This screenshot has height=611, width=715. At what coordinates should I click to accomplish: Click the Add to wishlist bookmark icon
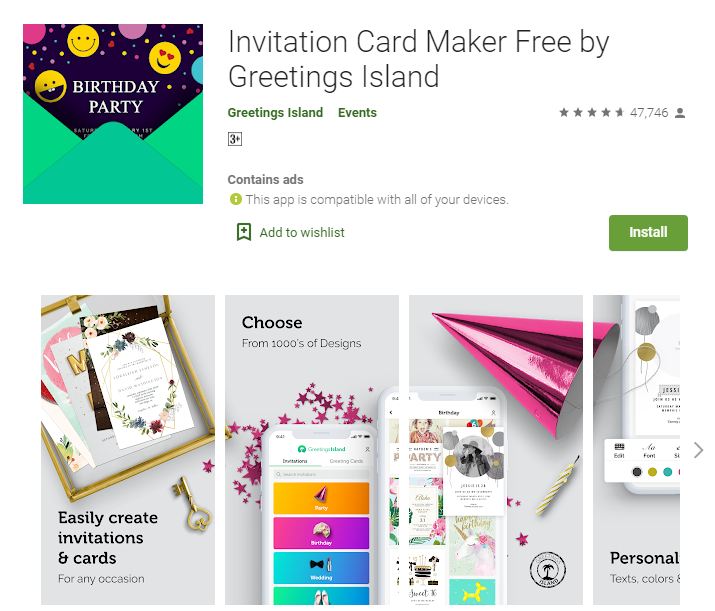click(x=244, y=232)
